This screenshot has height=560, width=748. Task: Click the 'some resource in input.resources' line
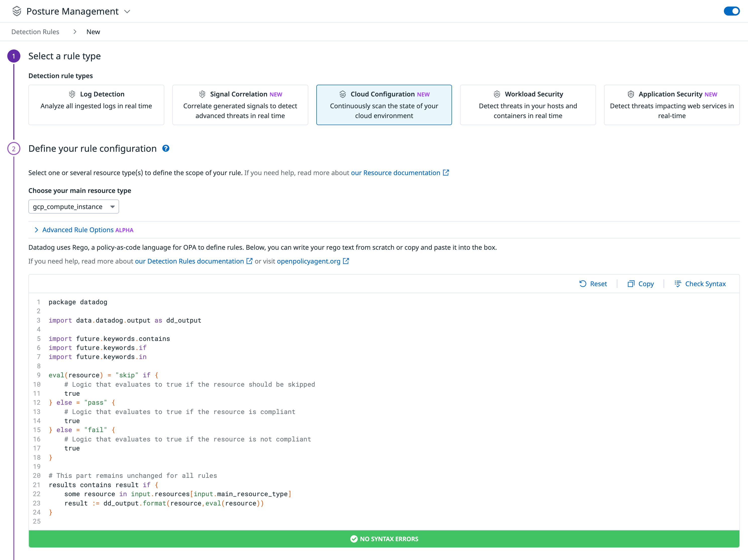tap(178, 494)
